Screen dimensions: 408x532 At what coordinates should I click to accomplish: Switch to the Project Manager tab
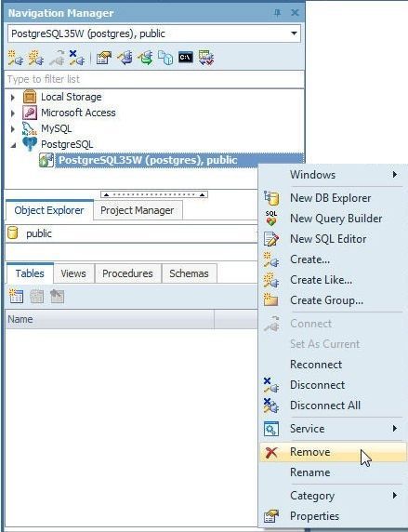(x=137, y=210)
